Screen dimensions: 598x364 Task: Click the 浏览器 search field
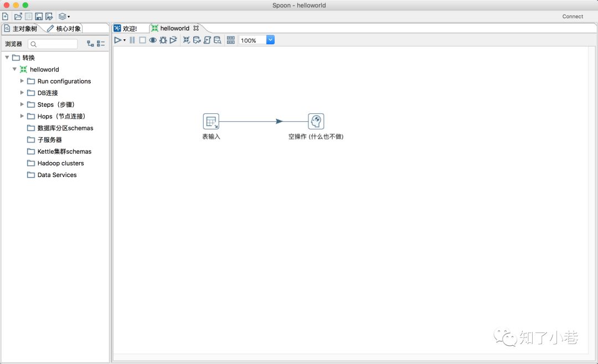[53, 44]
